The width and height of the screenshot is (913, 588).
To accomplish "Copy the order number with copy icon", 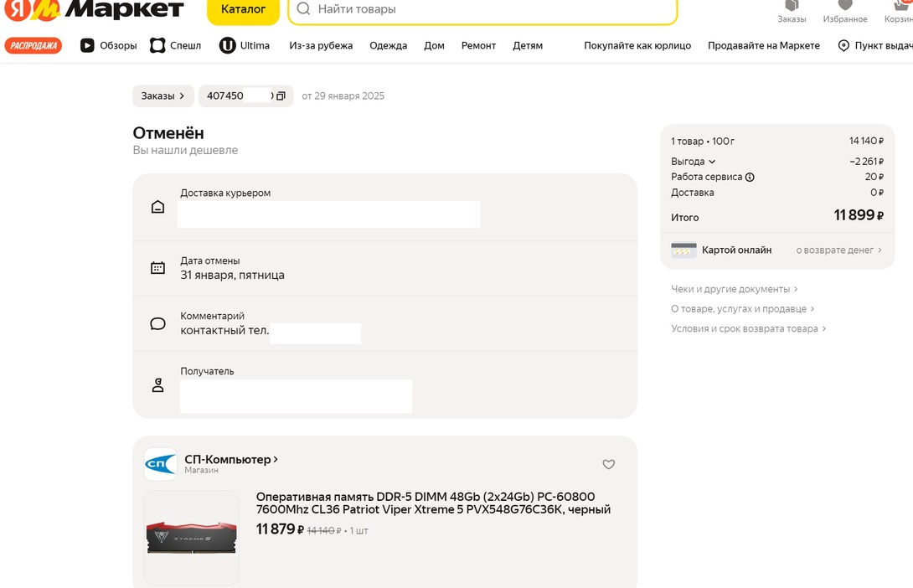I will tap(281, 96).
